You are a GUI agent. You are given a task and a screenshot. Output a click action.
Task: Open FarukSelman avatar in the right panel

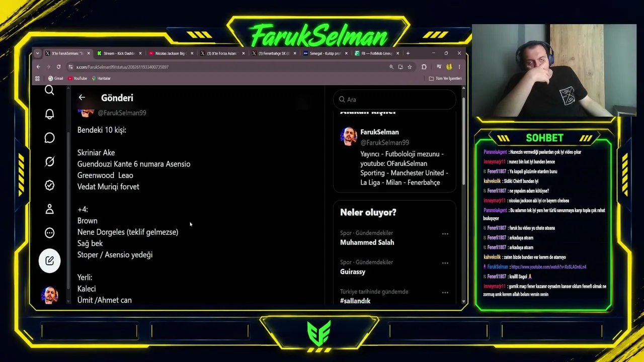click(349, 136)
